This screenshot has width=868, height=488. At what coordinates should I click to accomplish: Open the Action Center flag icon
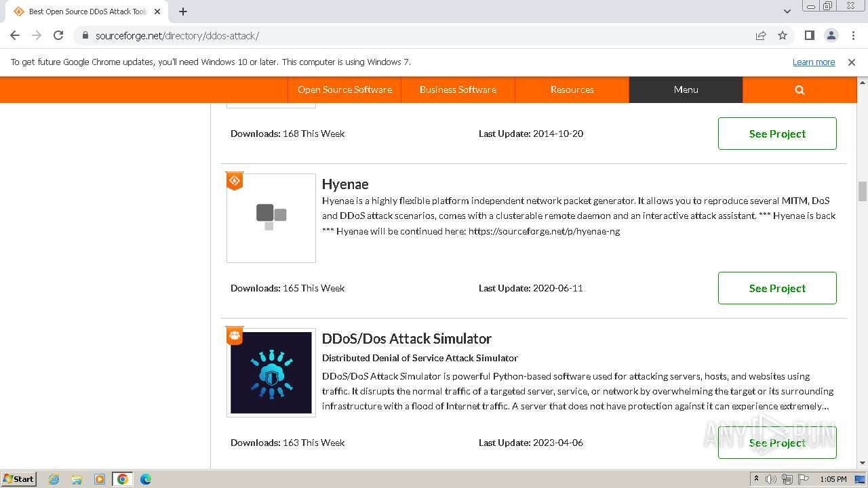tap(803, 479)
